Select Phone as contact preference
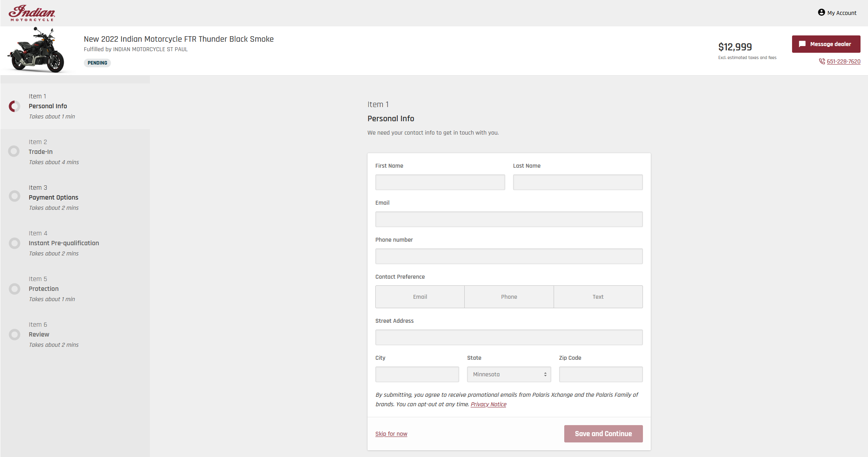 [509, 297]
